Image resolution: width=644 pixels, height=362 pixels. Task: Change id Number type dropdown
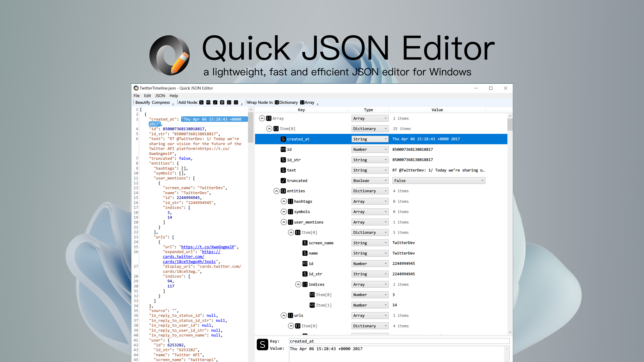(369, 149)
